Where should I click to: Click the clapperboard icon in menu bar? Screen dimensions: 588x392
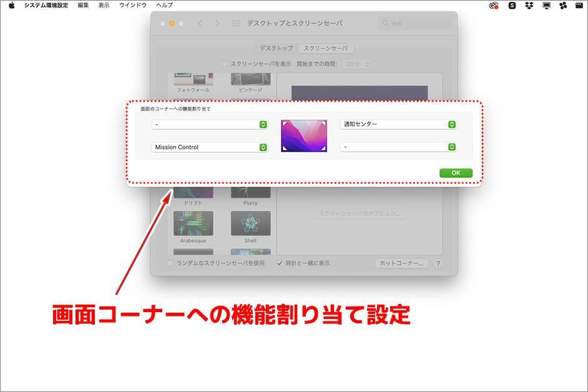coord(579,6)
